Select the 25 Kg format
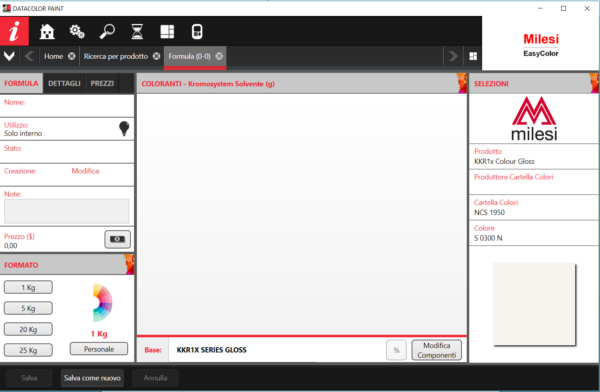 [28, 350]
